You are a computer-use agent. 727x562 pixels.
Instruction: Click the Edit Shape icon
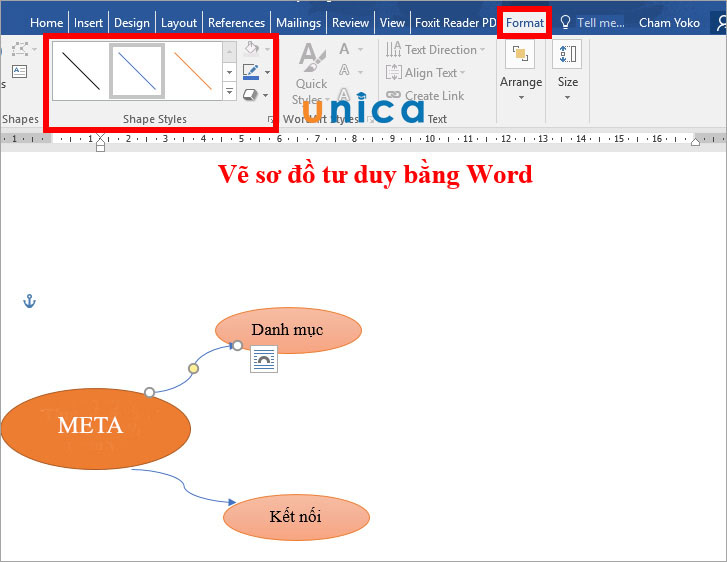pos(20,48)
